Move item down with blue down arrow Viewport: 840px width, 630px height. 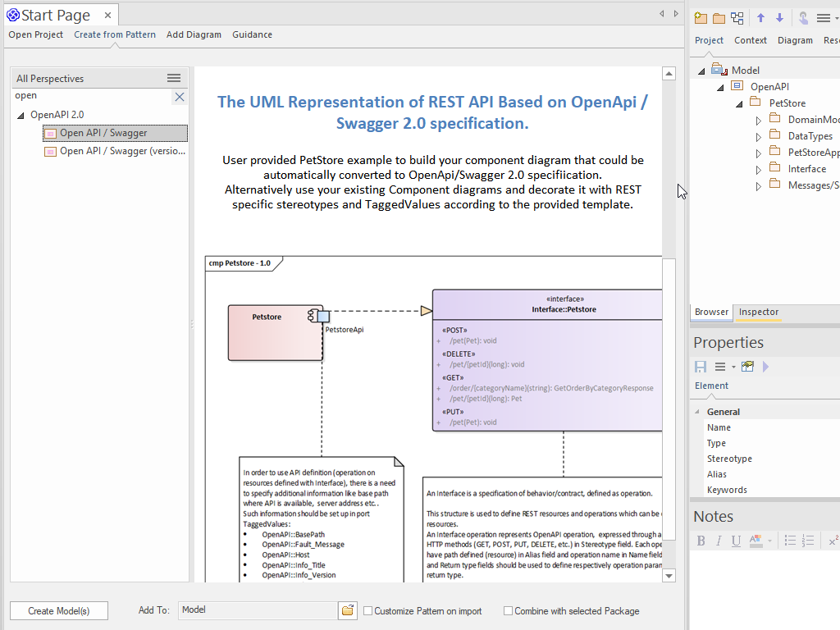point(779,18)
